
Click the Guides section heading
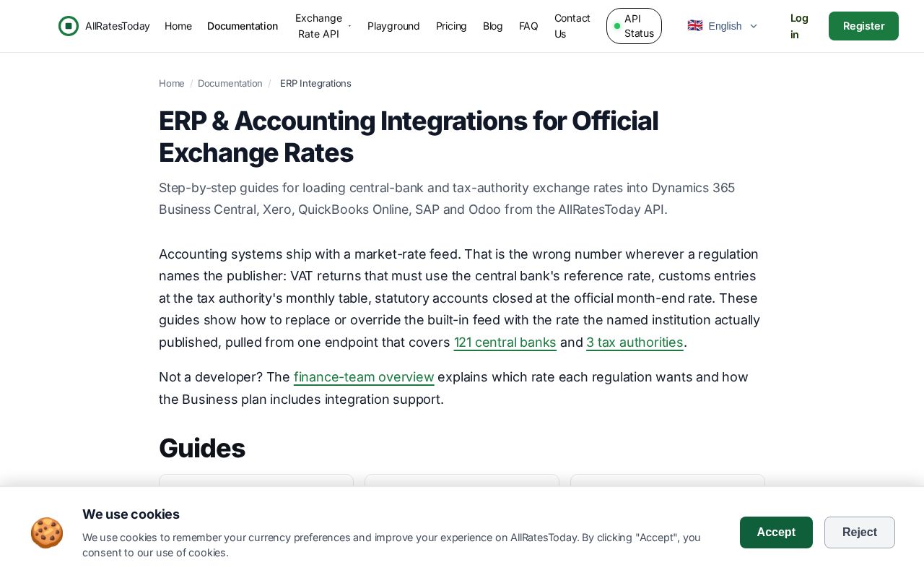[202, 448]
